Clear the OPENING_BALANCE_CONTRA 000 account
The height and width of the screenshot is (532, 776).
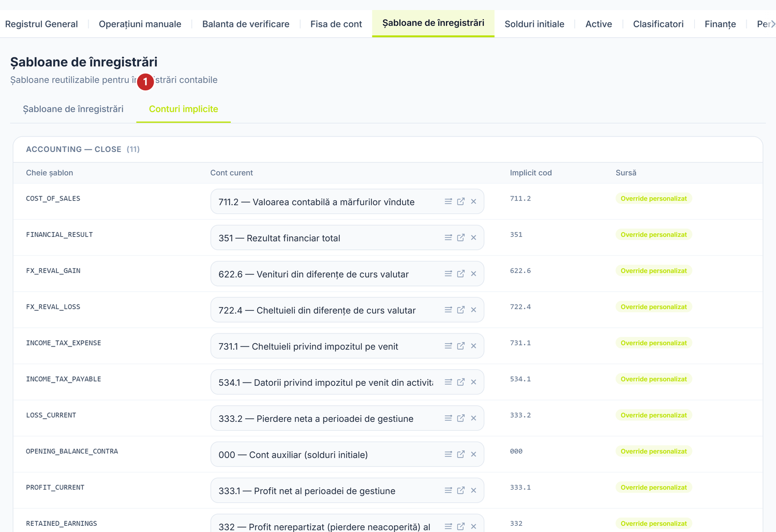click(x=473, y=454)
